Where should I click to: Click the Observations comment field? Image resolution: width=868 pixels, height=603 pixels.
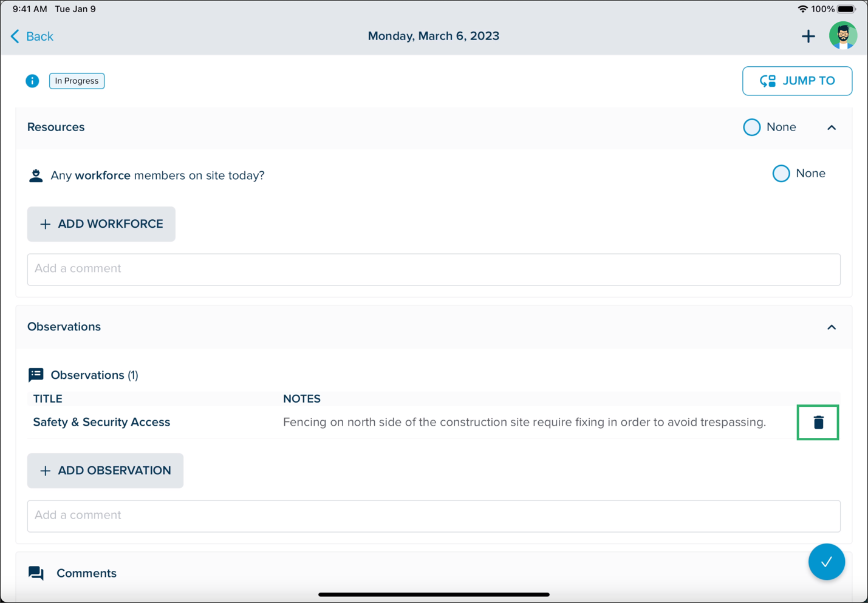point(434,516)
